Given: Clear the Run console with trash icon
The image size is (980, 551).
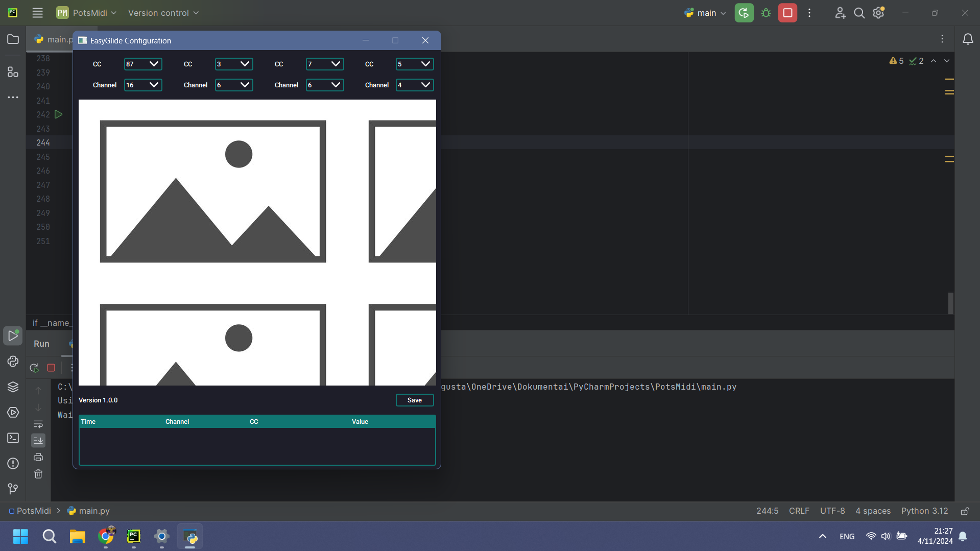Looking at the screenshot, I should click(38, 474).
